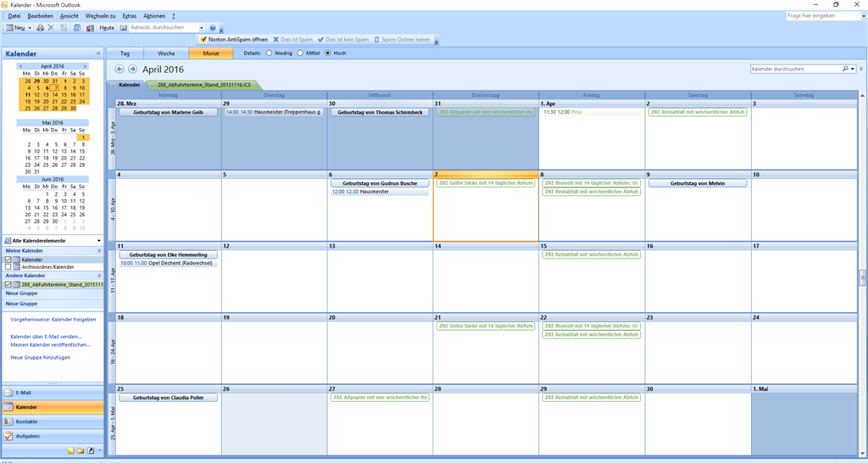Open Vorgehensweise: Kalender freigeben link
Image resolution: width=868 pixels, height=463 pixels.
[x=53, y=320]
